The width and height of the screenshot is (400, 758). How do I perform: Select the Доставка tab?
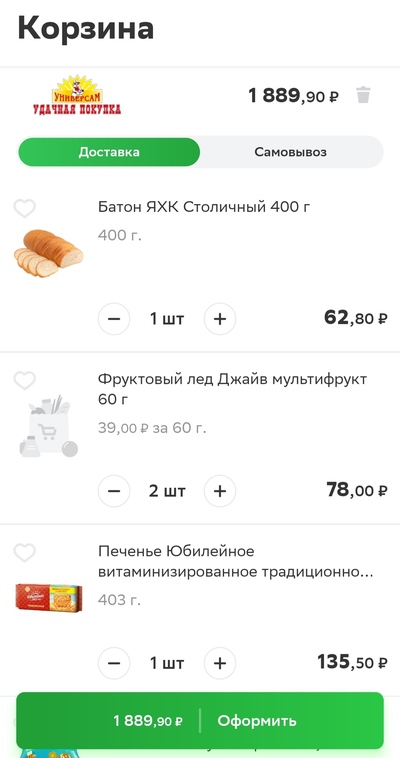click(109, 152)
